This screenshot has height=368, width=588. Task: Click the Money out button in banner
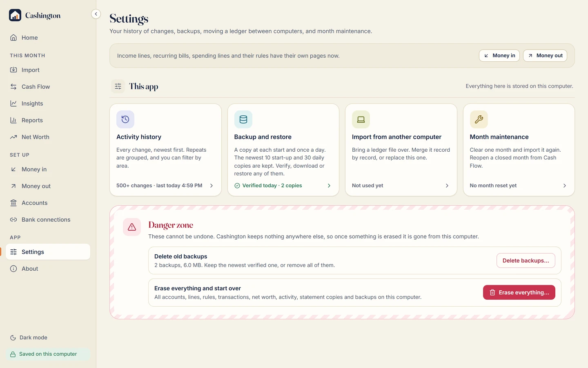545,56
